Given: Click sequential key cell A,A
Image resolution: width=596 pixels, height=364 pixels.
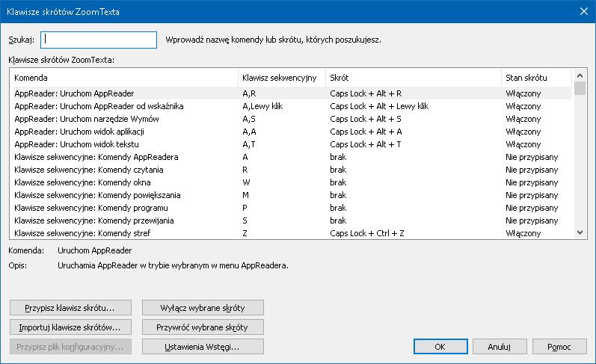Looking at the screenshot, I should pos(249,132).
